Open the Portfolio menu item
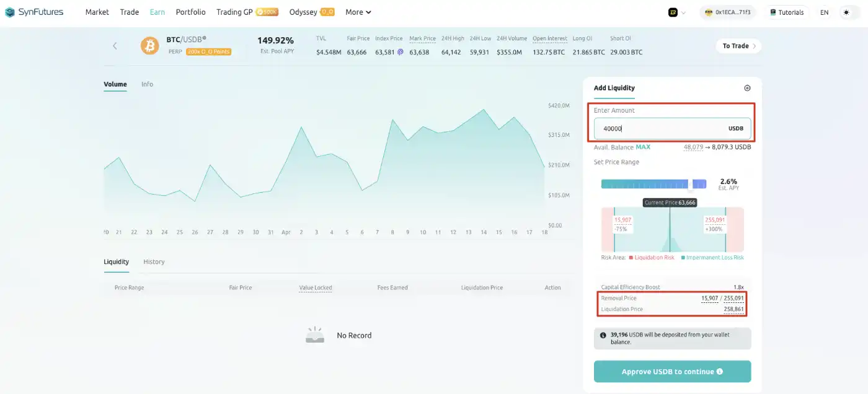The height and width of the screenshot is (394, 868). (x=190, y=12)
